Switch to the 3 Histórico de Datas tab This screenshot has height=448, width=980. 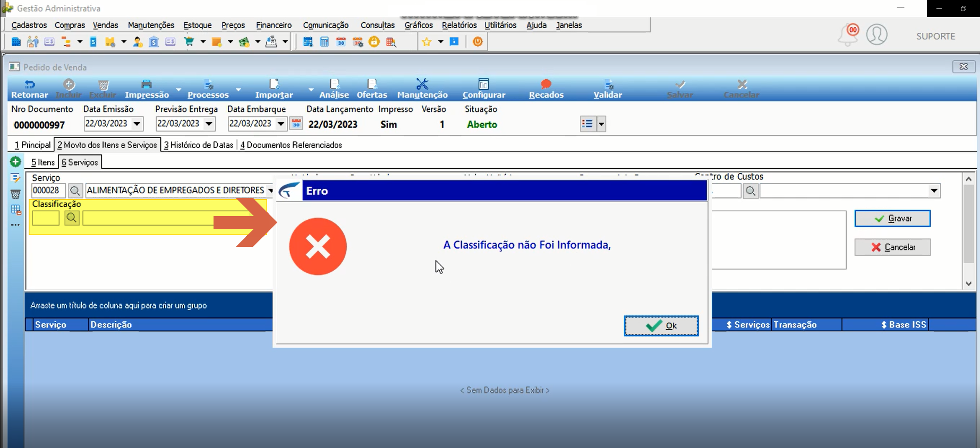(x=199, y=145)
